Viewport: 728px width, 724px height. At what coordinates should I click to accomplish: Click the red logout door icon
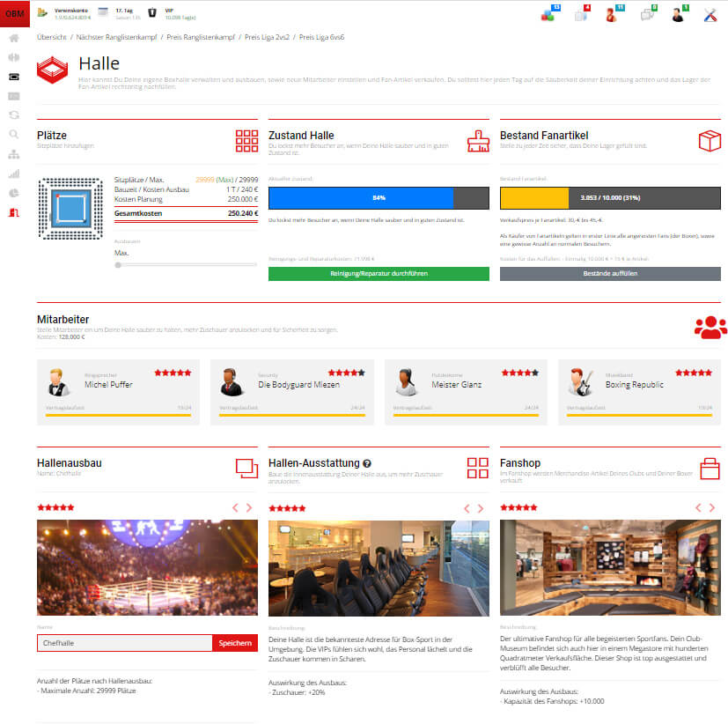[14, 212]
